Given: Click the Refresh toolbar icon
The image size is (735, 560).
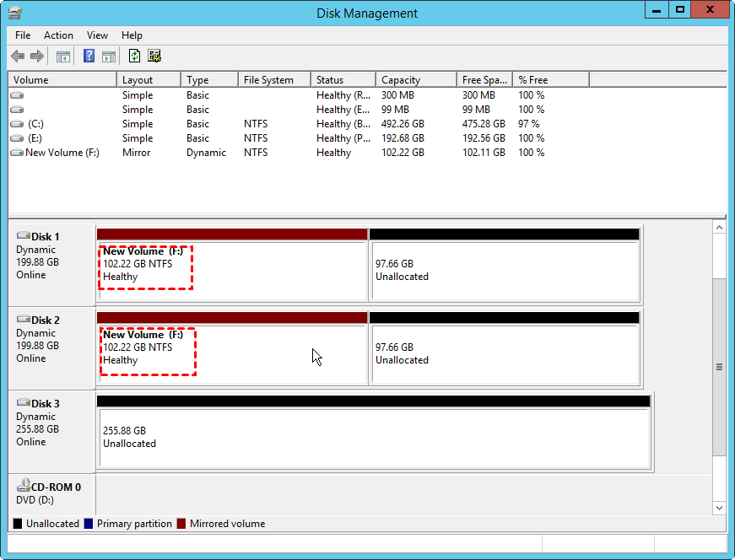Looking at the screenshot, I should (x=135, y=56).
